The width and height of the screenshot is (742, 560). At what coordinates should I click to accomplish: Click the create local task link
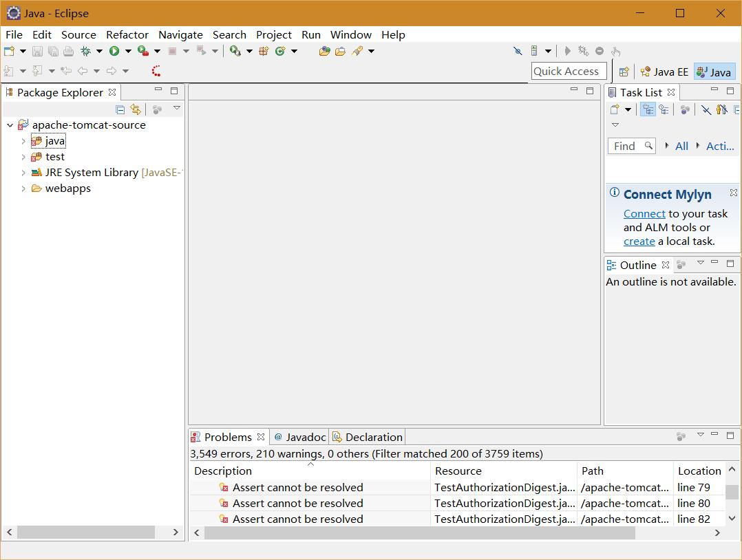click(x=639, y=241)
